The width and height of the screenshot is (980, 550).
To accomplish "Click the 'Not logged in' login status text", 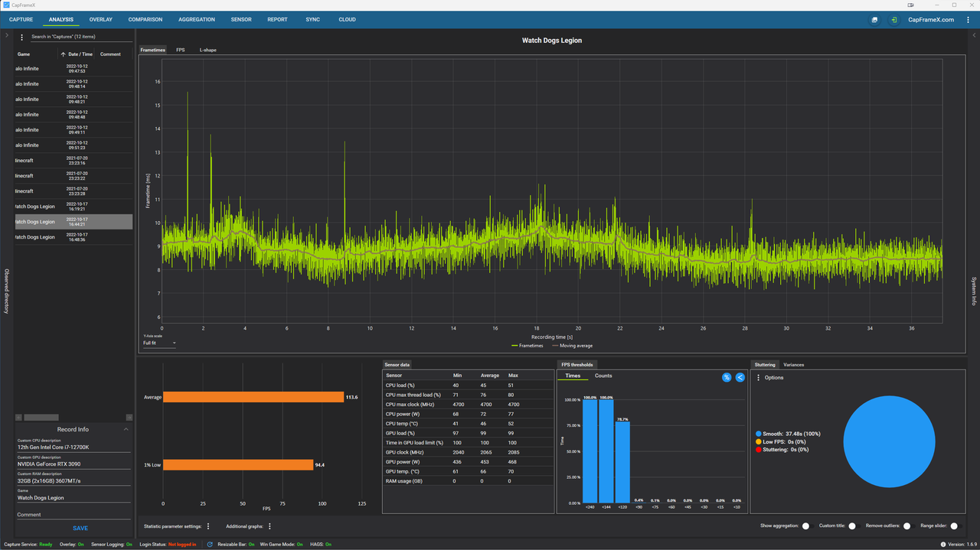I will (x=181, y=545).
